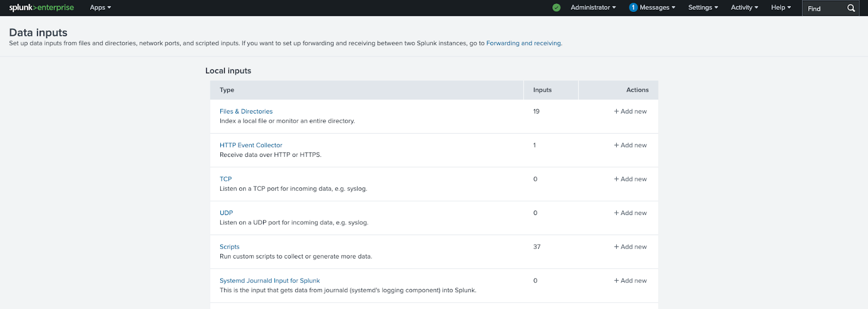Click the search magnifier icon in Find

click(851, 8)
